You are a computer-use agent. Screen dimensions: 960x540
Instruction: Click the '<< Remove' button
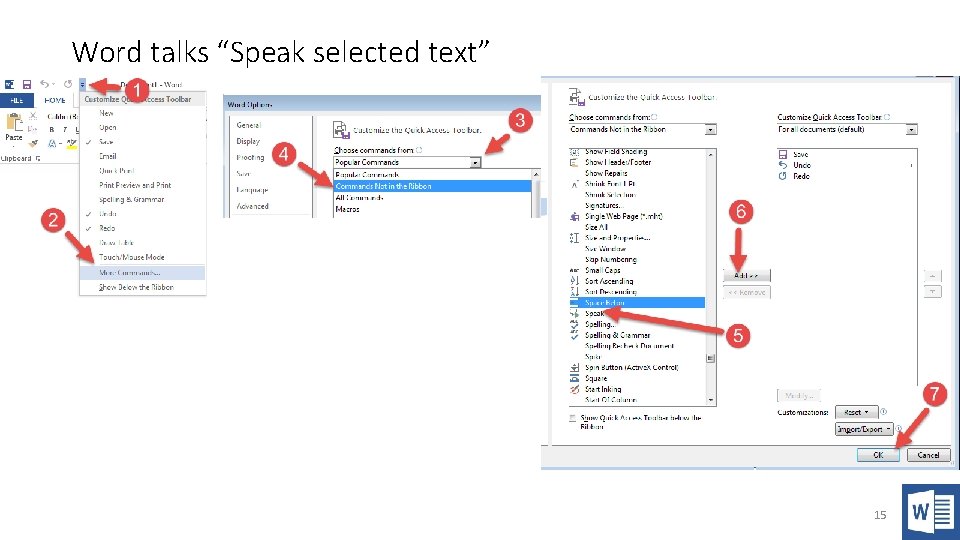coord(746,292)
